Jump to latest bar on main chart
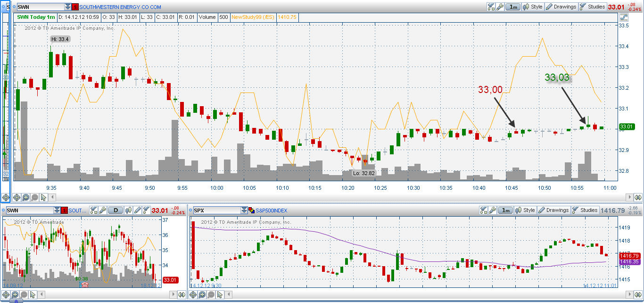 point(638,197)
